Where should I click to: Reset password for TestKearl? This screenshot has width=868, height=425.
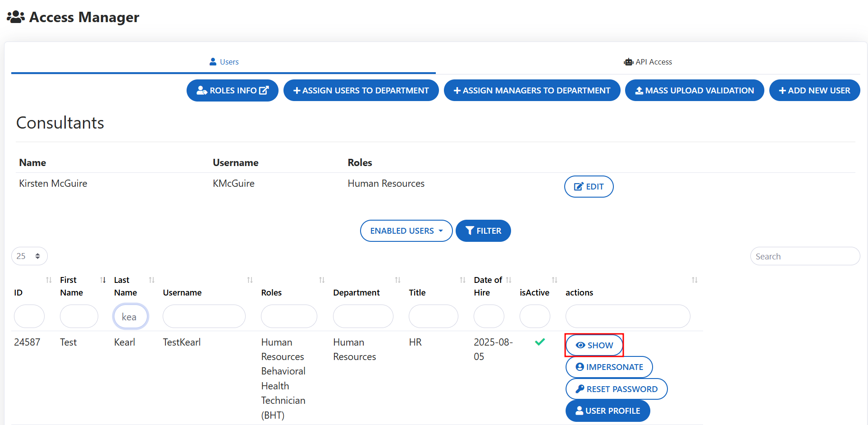point(616,389)
